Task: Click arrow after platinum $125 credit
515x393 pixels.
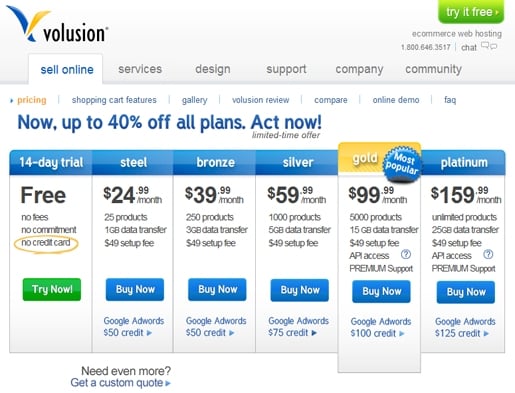Action: [x=486, y=333]
